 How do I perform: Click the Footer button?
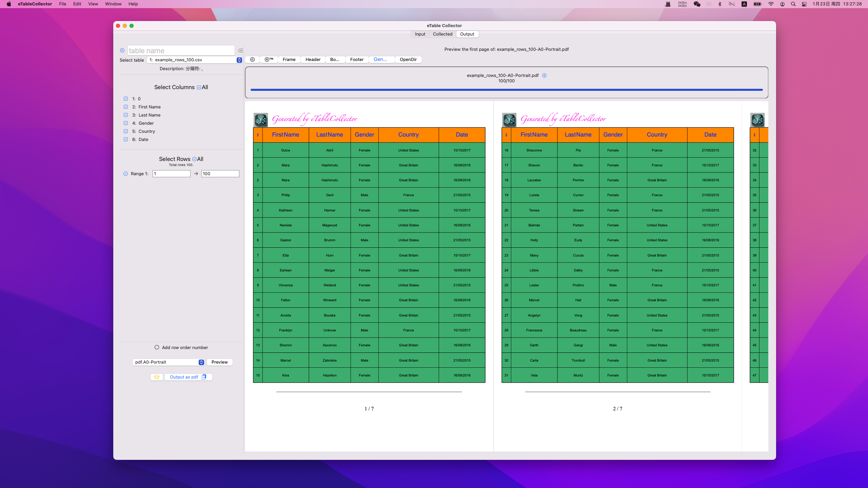click(357, 60)
